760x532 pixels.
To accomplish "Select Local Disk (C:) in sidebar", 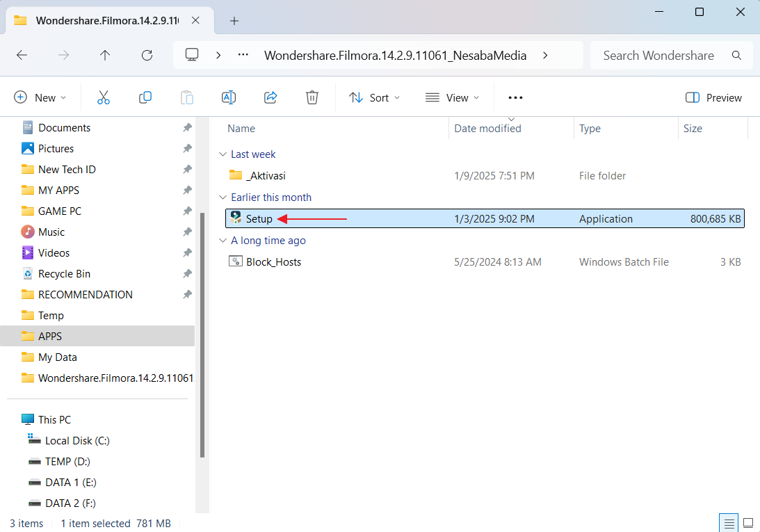I will pyautogui.click(x=77, y=441).
